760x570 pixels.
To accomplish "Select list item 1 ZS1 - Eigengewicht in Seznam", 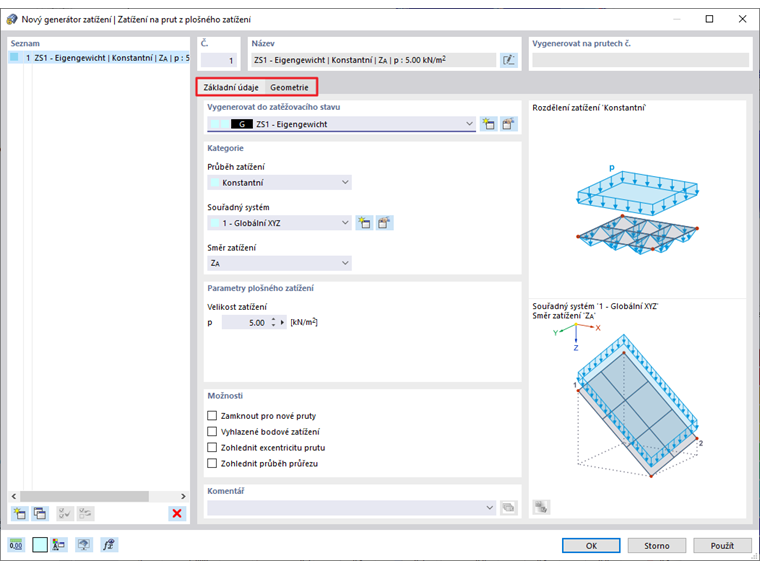I will point(99,58).
